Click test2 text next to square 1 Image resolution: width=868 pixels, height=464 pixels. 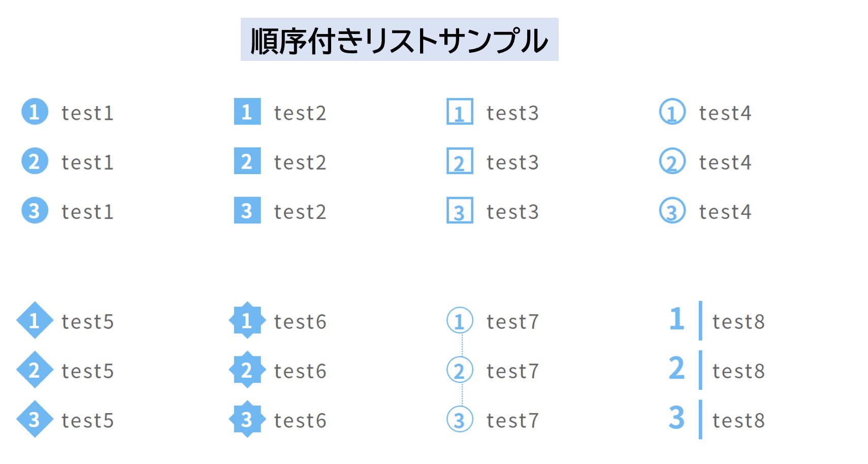pos(300,113)
